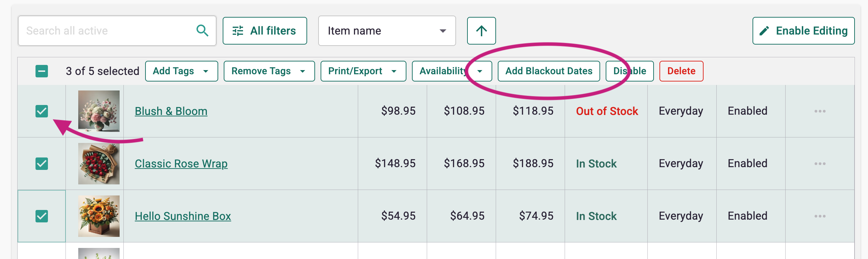Click the red Delete button
The height and width of the screenshot is (259, 868).
pos(681,71)
